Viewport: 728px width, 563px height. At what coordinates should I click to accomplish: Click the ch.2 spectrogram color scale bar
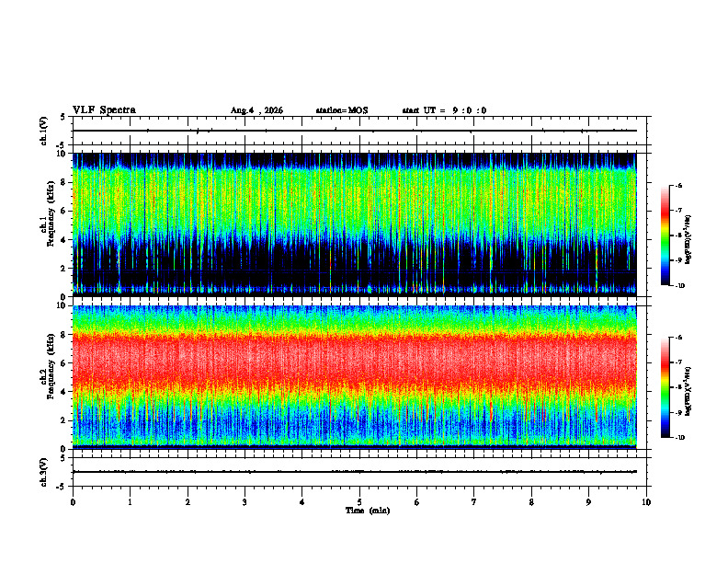(x=665, y=387)
